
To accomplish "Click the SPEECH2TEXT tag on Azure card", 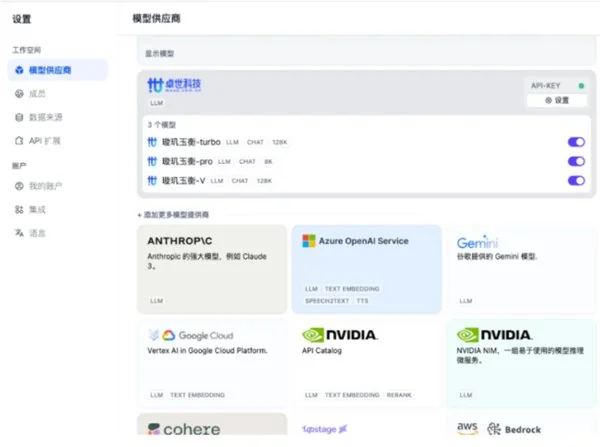I will (x=327, y=301).
